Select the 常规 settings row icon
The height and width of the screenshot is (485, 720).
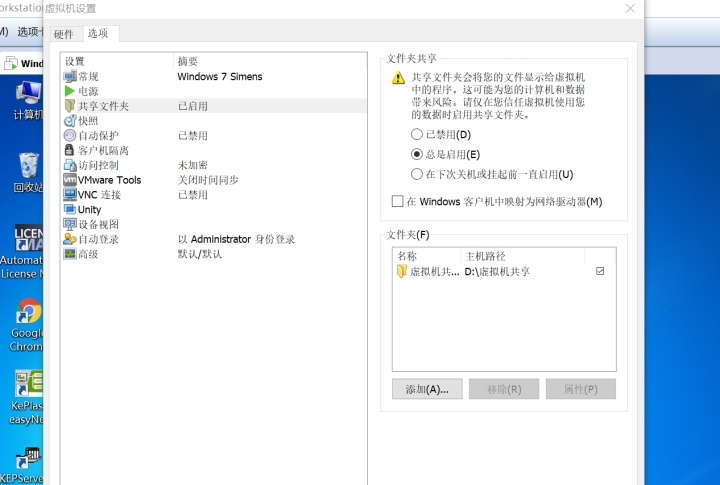(70, 76)
